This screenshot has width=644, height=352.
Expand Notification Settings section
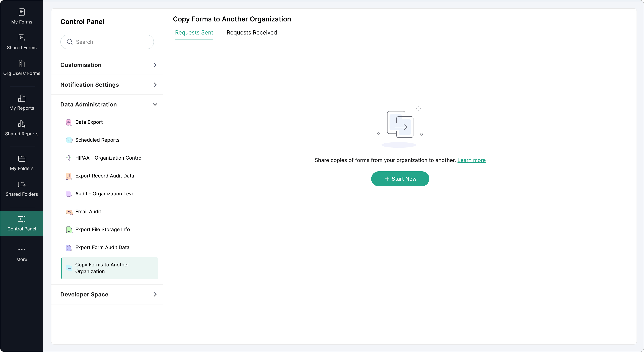coord(108,85)
